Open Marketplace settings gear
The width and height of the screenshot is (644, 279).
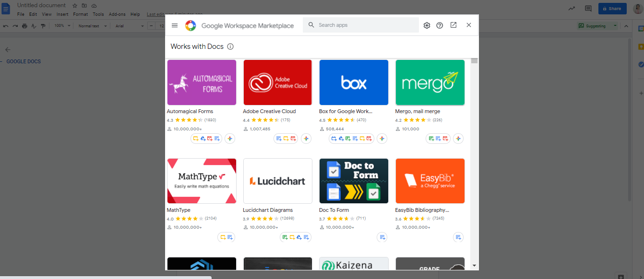427,25
